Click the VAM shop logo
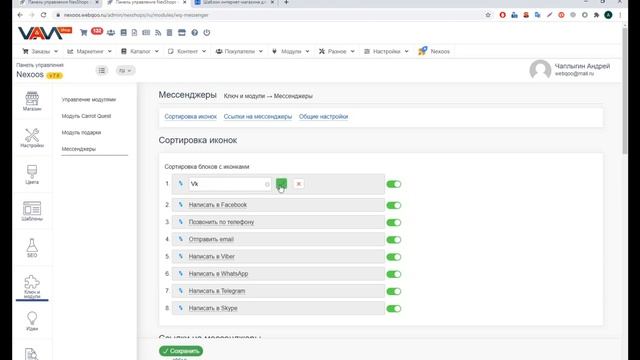The image size is (640, 360). point(44,33)
